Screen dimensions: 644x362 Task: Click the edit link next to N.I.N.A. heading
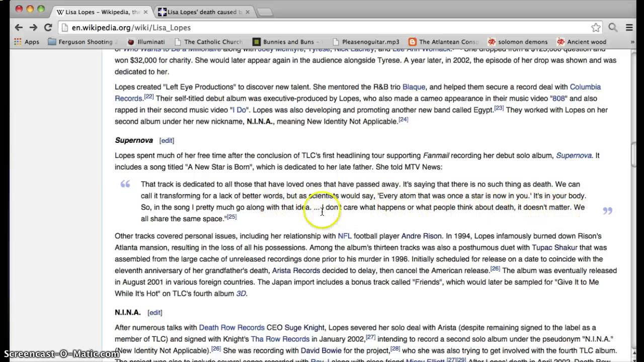pyautogui.click(x=155, y=313)
